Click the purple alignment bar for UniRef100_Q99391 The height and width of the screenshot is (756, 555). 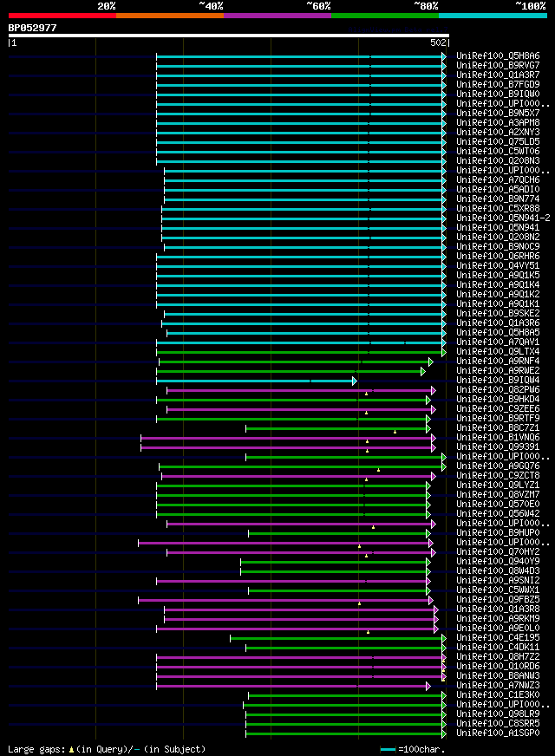coord(286,448)
